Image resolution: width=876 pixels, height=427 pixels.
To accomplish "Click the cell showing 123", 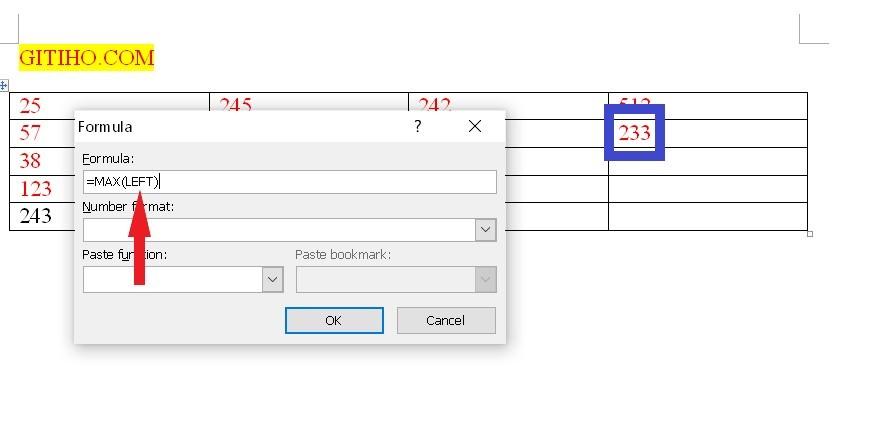I will [x=35, y=188].
